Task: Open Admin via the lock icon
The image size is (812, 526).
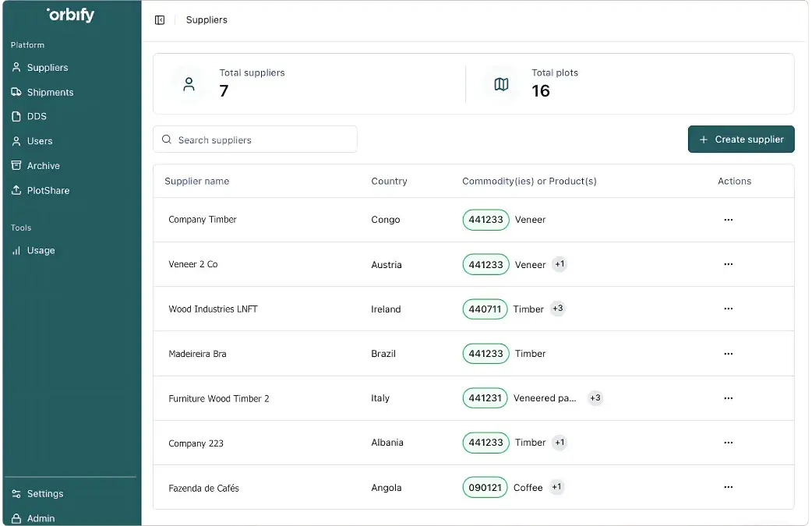Action: [x=16, y=518]
